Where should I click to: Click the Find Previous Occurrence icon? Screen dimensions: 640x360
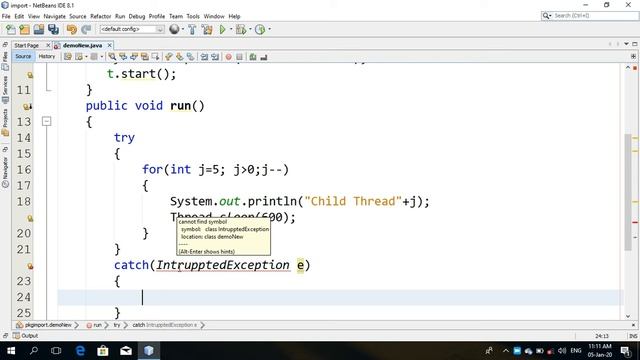123,57
